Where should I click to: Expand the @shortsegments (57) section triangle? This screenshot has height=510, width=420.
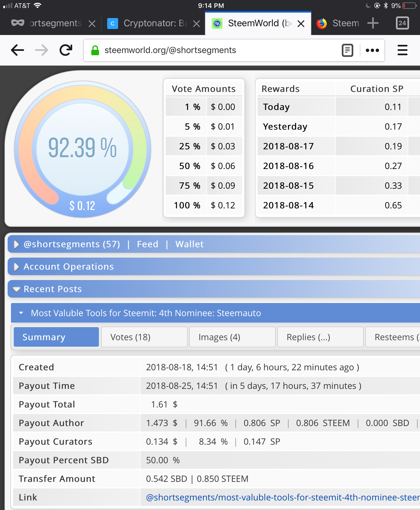tap(16, 244)
